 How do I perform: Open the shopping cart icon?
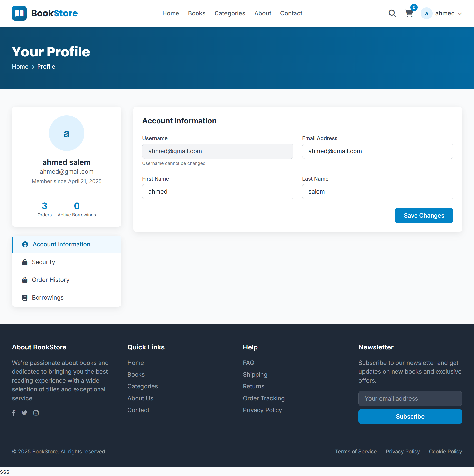409,13
